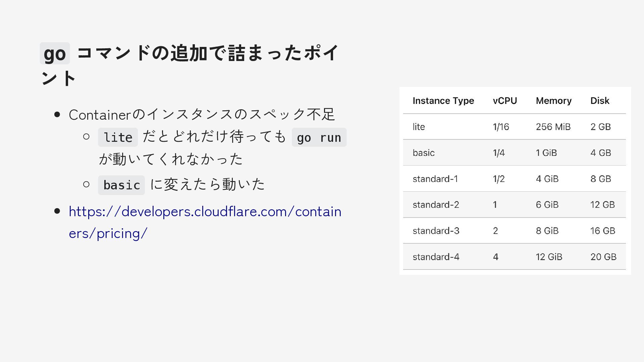
Task: Click the 'go' code tag in the title
Action: [55, 54]
